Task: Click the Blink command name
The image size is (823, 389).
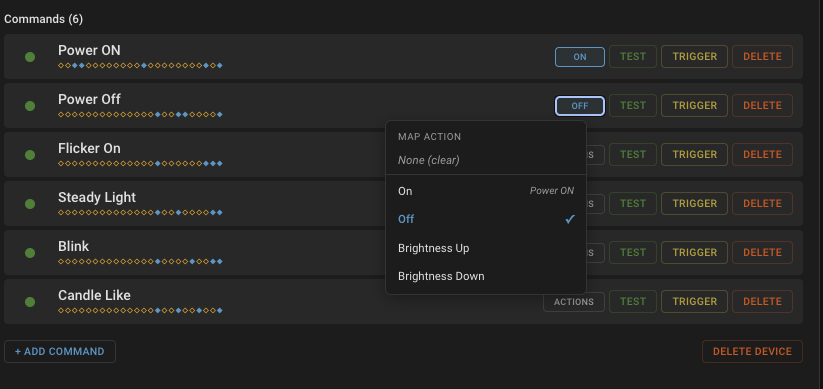Action: [73, 246]
